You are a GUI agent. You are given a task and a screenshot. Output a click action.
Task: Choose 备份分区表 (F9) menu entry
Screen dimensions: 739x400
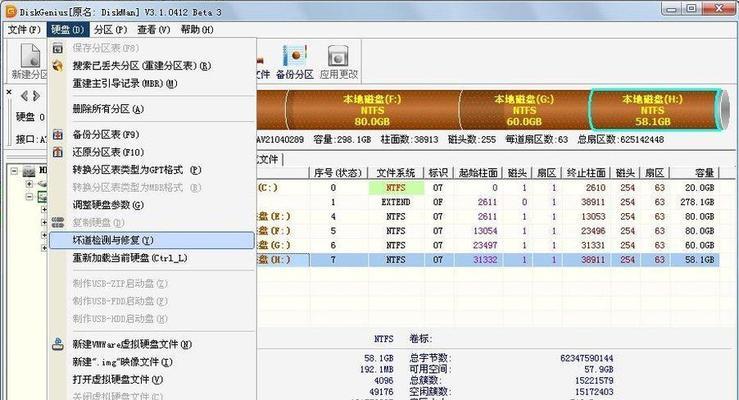click(152, 135)
